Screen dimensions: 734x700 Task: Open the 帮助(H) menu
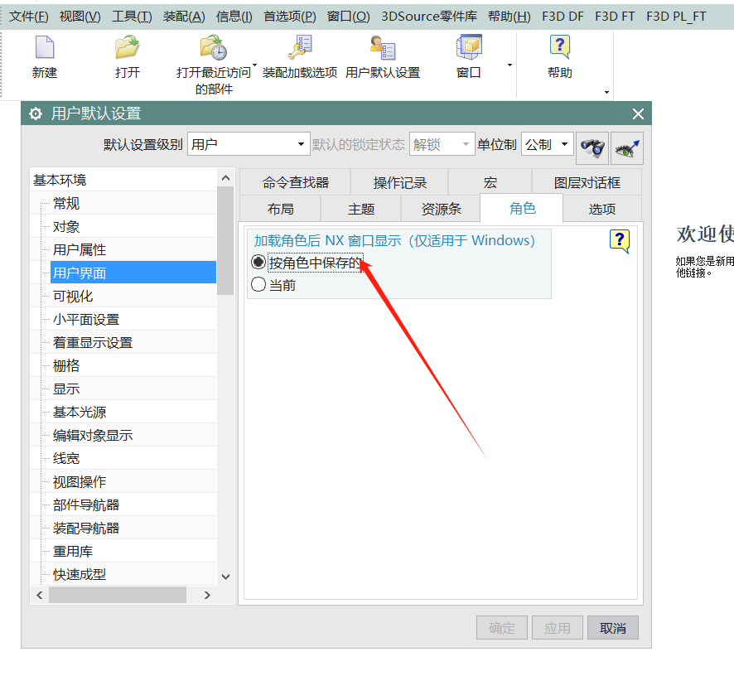click(509, 17)
